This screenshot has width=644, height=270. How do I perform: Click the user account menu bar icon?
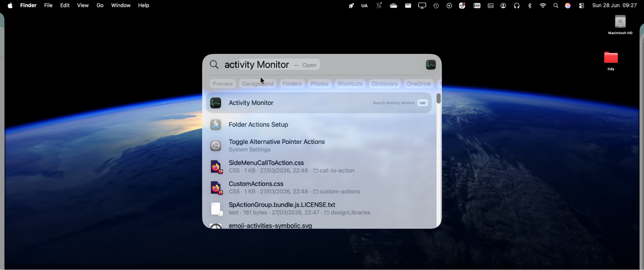(x=503, y=5)
